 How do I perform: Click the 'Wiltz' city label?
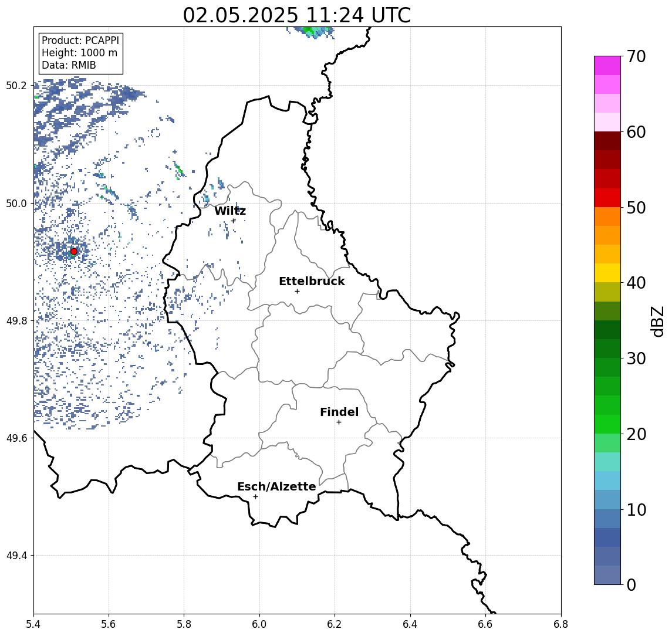pyautogui.click(x=230, y=211)
